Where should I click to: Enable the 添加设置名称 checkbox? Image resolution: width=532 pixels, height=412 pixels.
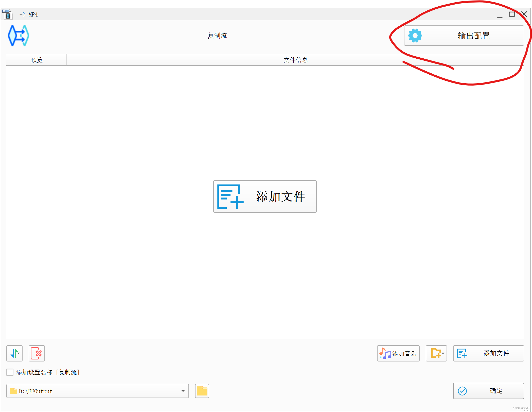[x=10, y=372]
